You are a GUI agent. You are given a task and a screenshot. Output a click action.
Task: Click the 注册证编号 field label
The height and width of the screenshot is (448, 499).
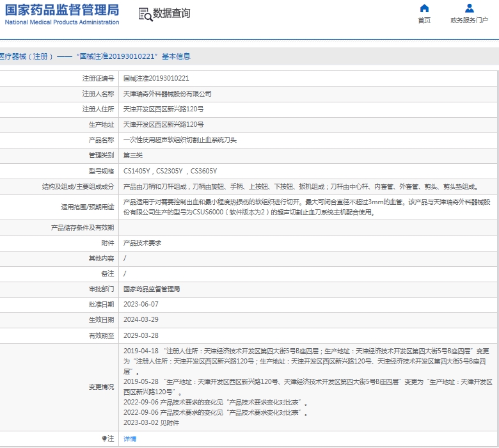tap(98, 78)
